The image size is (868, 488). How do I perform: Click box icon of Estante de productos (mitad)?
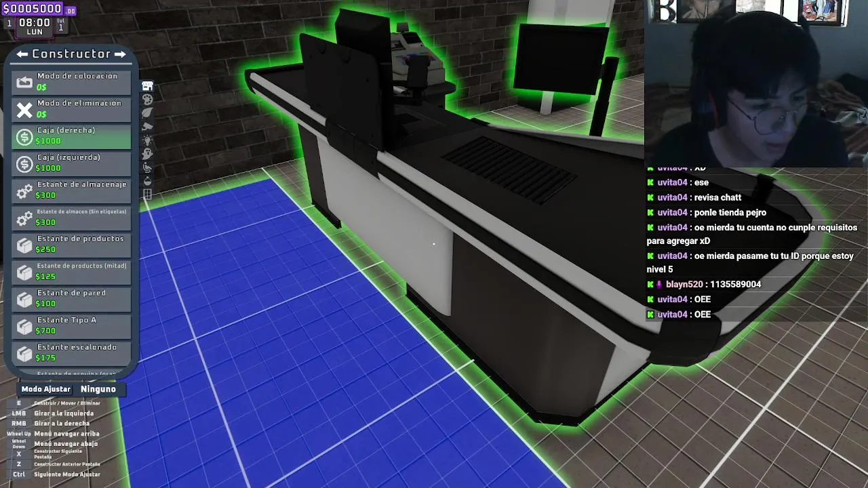[24, 272]
